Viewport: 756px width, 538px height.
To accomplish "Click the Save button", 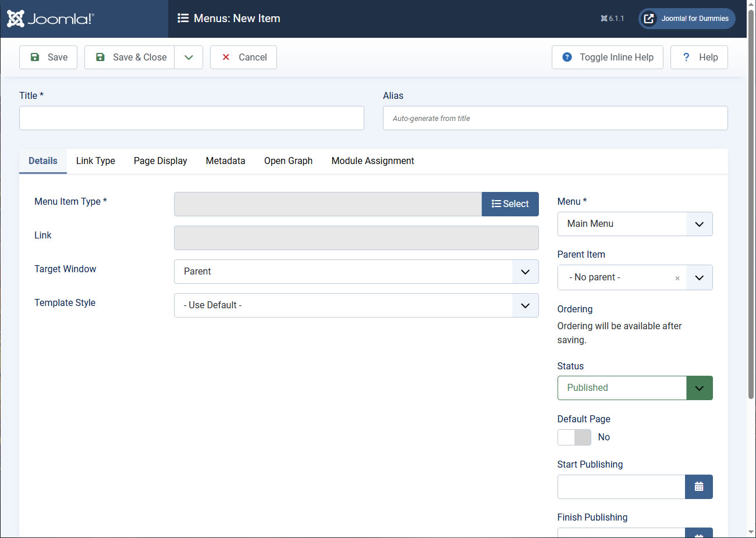I will tap(48, 57).
